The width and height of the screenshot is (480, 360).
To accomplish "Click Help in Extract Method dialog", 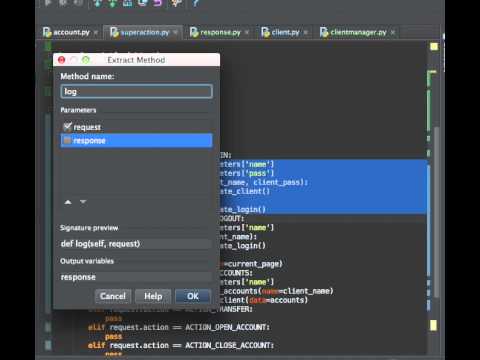I will (153, 296).
